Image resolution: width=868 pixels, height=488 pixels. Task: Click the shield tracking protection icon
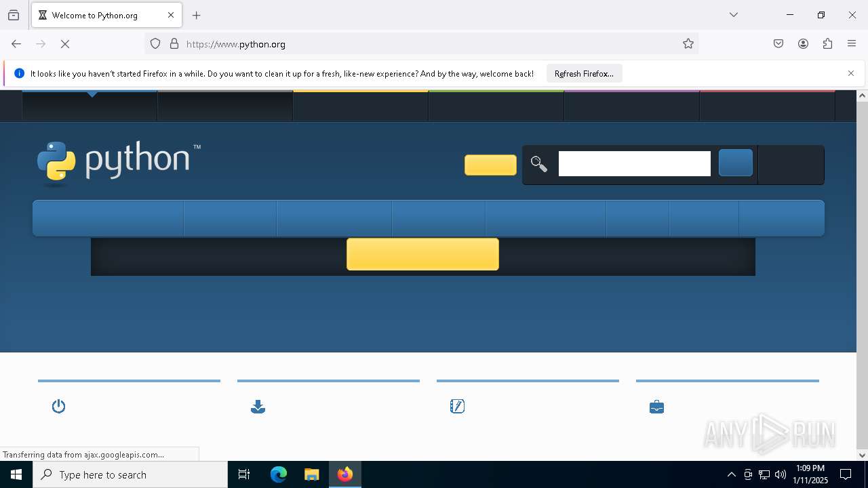(x=155, y=44)
